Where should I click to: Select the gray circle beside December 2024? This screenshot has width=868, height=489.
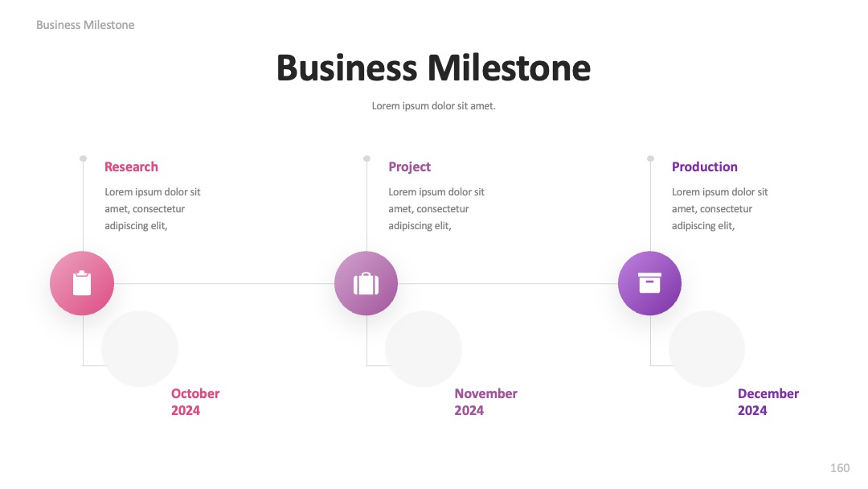pyautogui.click(x=707, y=348)
